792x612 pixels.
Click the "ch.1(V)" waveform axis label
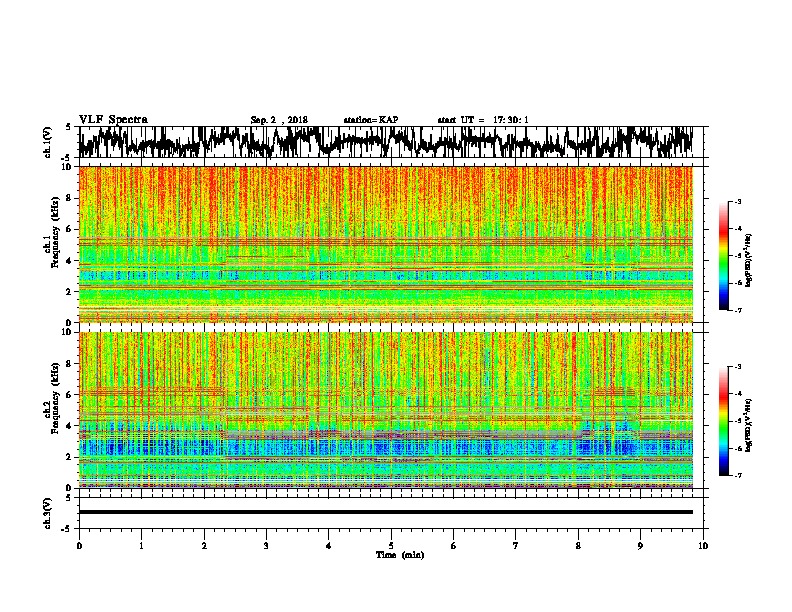[48, 142]
